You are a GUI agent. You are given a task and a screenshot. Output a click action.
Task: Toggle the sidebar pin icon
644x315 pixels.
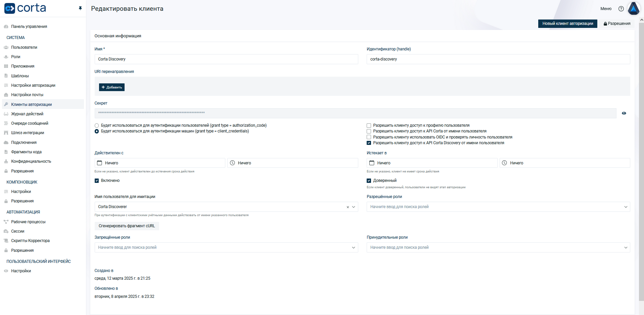[80, 8]
